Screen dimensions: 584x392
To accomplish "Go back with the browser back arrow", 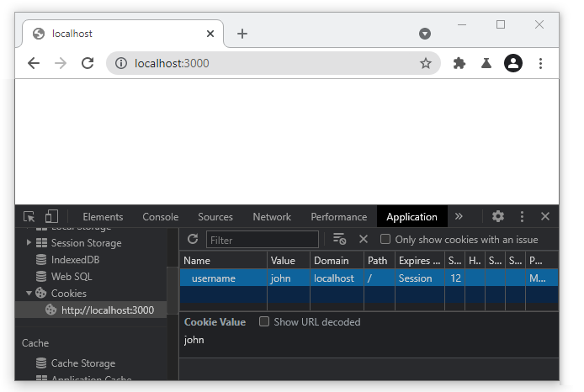I will [34, 63].
